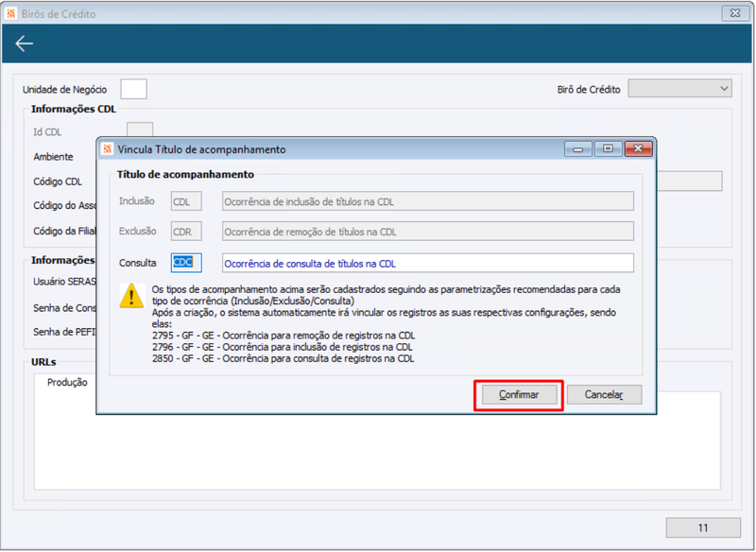Click the Id CDL field
This screenshot has width=756, height=552.
(x=140, y=130)
